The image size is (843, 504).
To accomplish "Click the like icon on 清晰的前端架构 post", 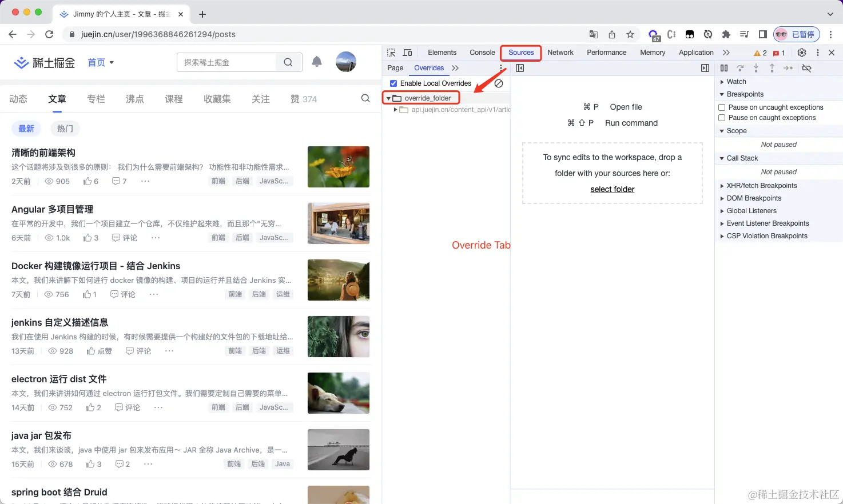I will pos(88,181).
